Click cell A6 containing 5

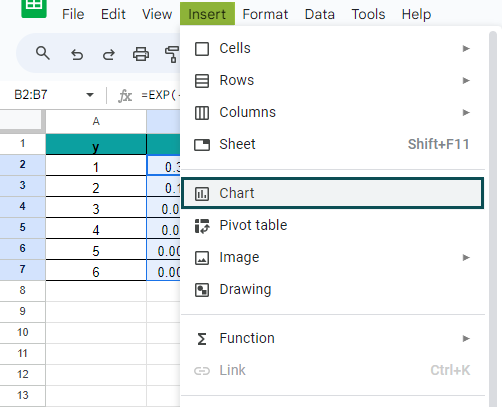click(96, 249)
